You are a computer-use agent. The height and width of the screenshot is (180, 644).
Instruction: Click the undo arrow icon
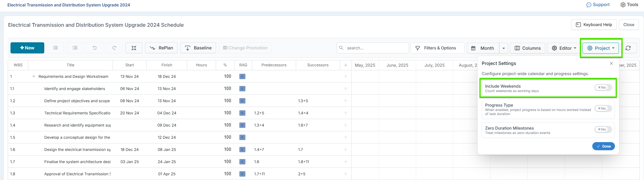pos(95,48)
